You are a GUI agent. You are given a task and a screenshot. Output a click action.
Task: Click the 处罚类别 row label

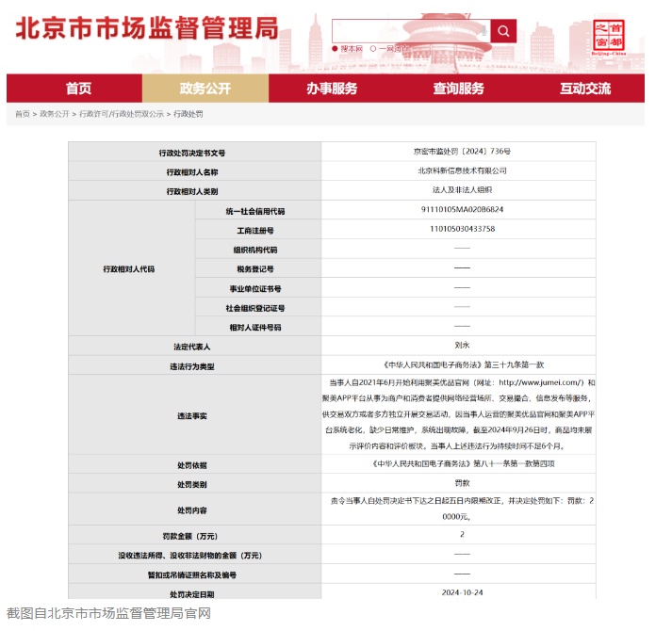192,484
